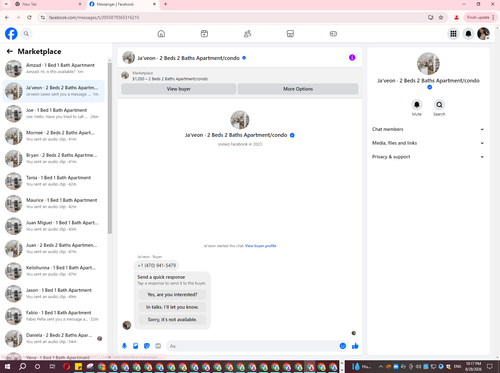Open the Ja'veon profile photo in side panel
The height and width of the screenshot is (373, 500).
coord(428,64)
